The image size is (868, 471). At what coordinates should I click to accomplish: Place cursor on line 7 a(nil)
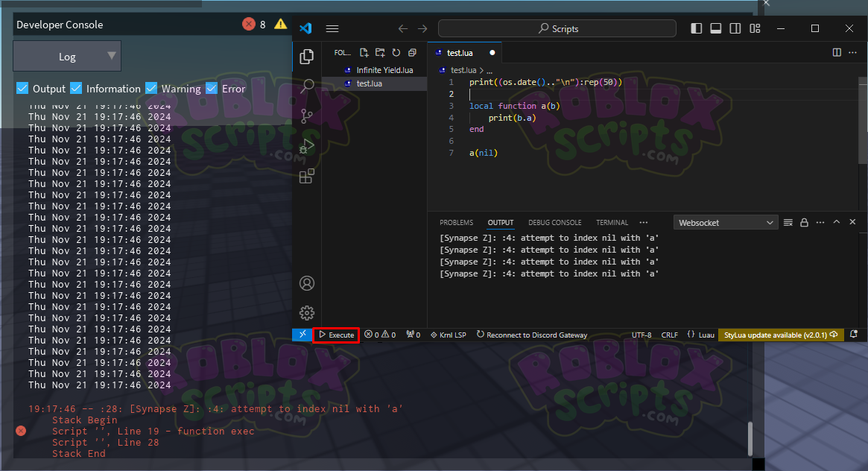click(484, 153)
